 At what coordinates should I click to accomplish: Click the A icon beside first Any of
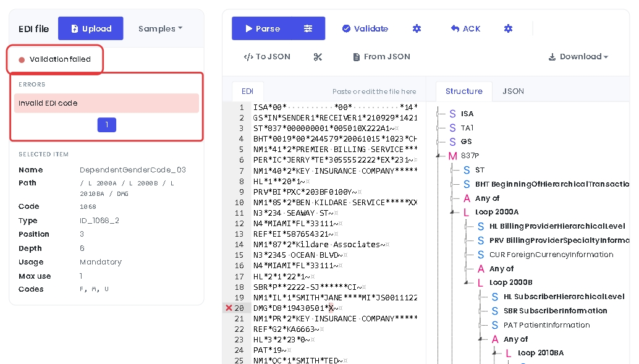467,198
